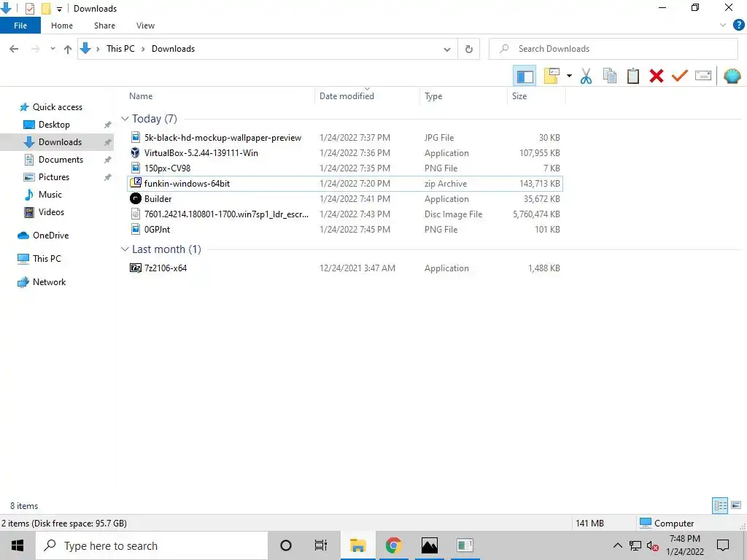
Task: Go up one folder level
Action: pyautogui.click(x=68, y=49)
